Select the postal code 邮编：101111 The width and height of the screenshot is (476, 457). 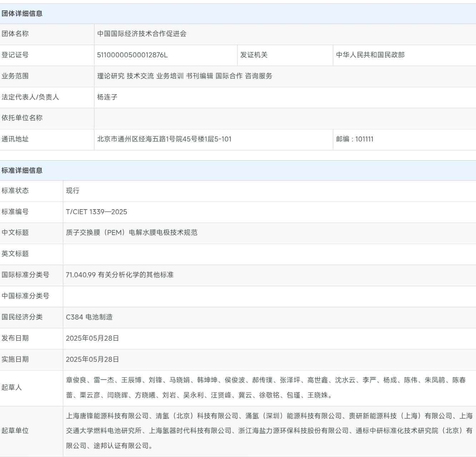click(x=354, y=139)
